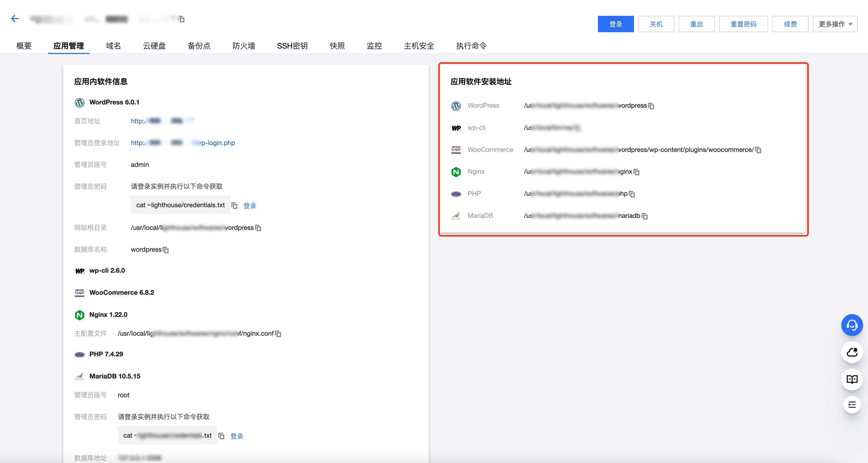Click the WordPress logo in the install address panel
The width and height of the screenshot is (868, 463).
(x=456, y=106)
